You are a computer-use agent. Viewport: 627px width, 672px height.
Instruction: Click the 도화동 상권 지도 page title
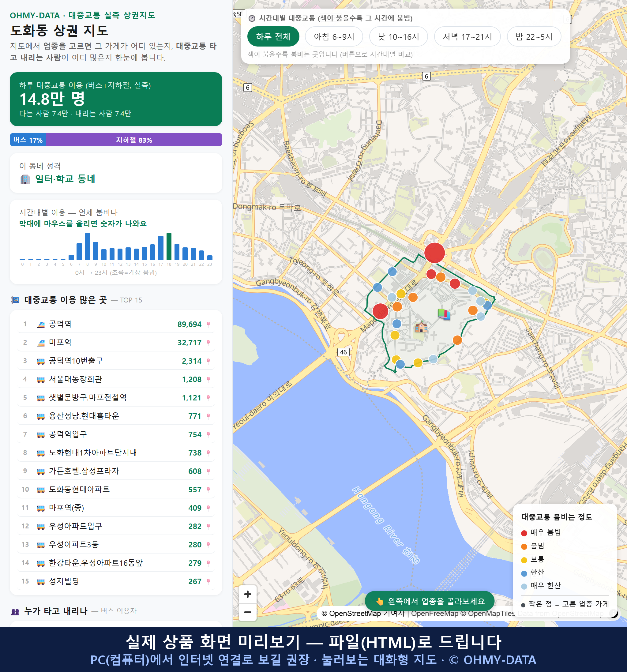[59, 31]
